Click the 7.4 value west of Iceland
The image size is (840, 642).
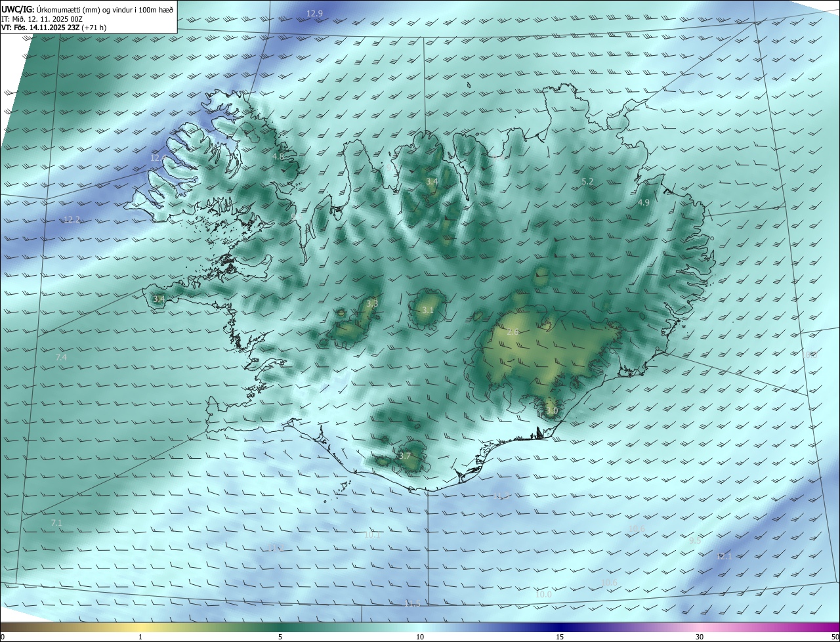[61, 357]
